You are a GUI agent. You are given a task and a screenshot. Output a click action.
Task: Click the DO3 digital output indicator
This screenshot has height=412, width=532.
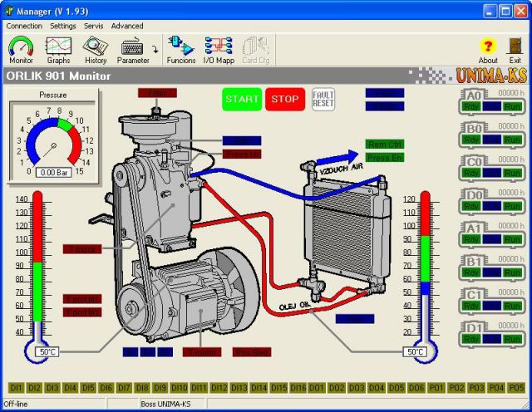tap(357, 388)
